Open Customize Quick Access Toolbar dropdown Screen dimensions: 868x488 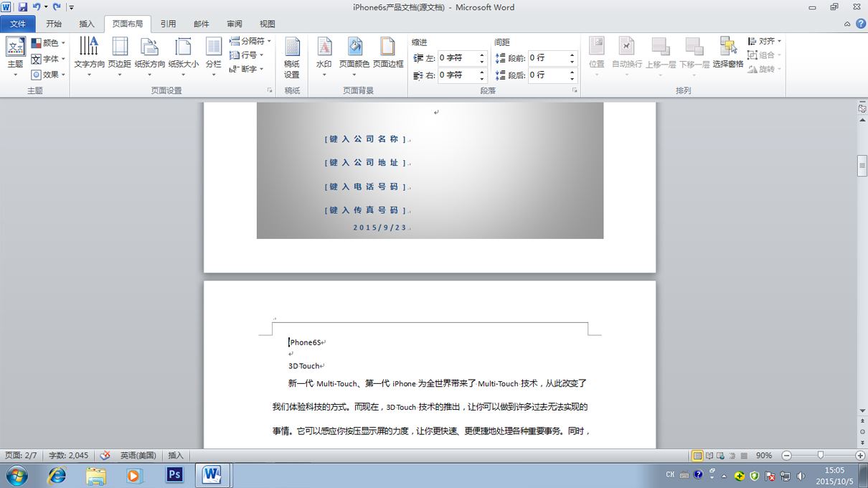click(x=71, y=8)
